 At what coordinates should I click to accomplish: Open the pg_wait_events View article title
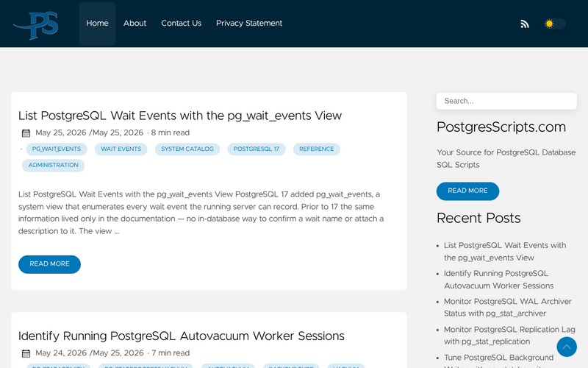click(x=180, y=116)
